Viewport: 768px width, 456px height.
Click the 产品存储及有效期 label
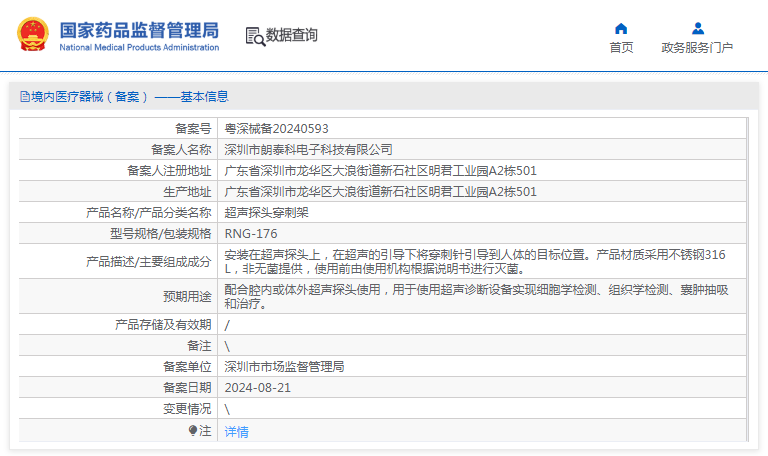163,325
